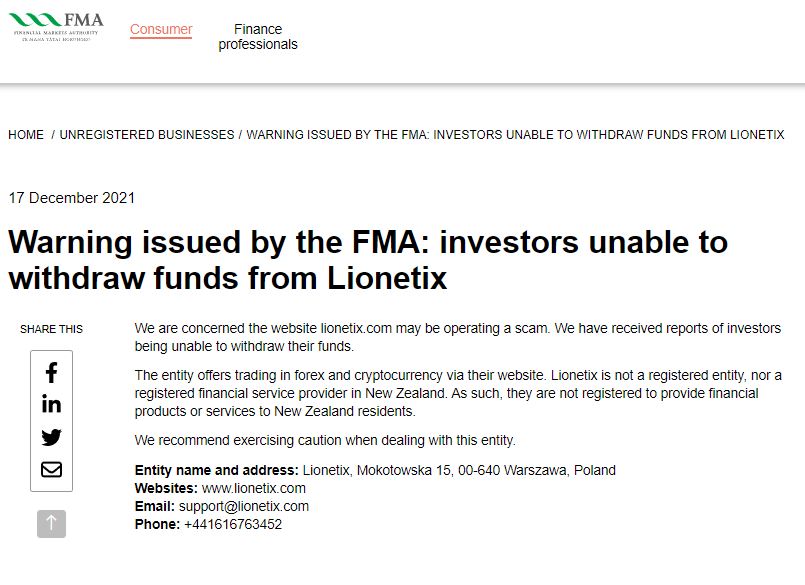Go to HOME breadcrumb
The height and width of the screenshot is (585, 805).
click(26, 135)
